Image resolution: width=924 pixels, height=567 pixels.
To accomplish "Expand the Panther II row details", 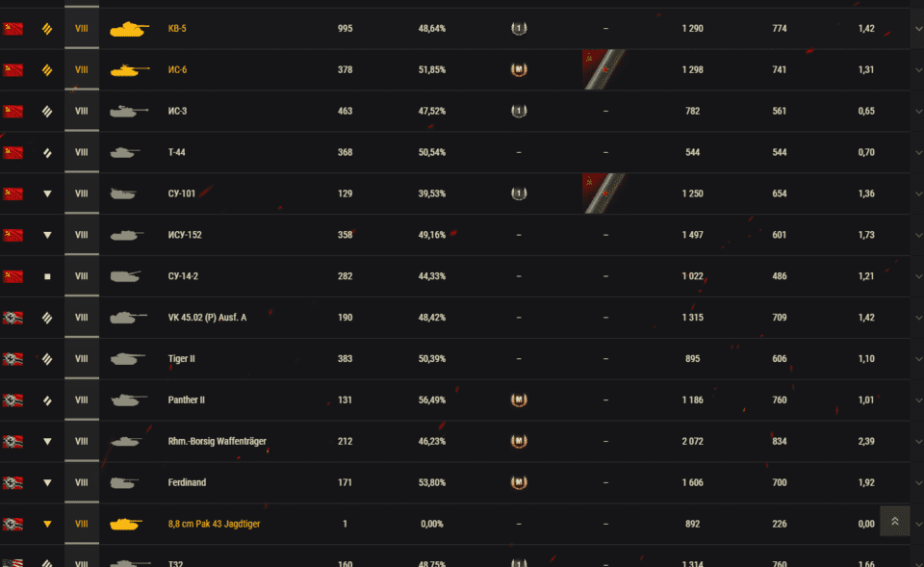I will tap(917, 400).
